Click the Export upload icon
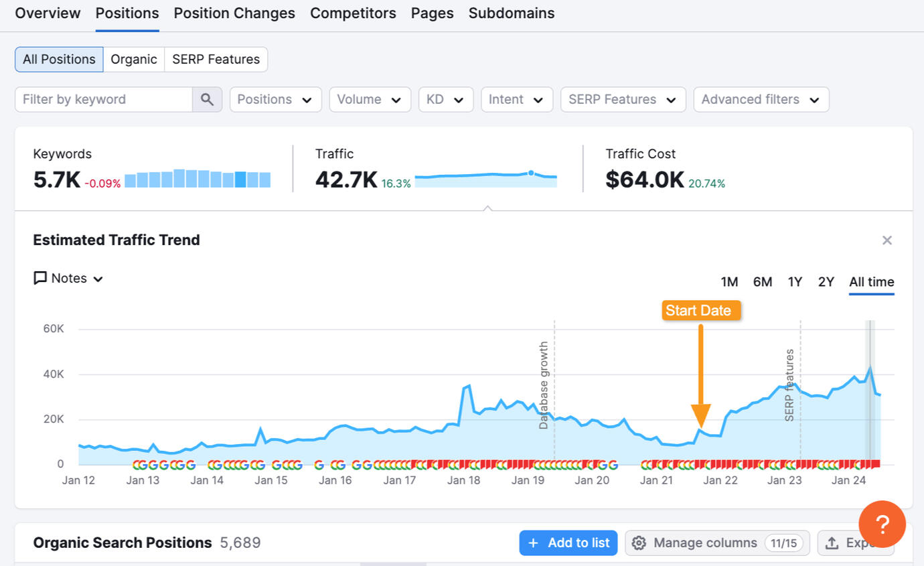924x566 pixels. (x=832, y=543)
